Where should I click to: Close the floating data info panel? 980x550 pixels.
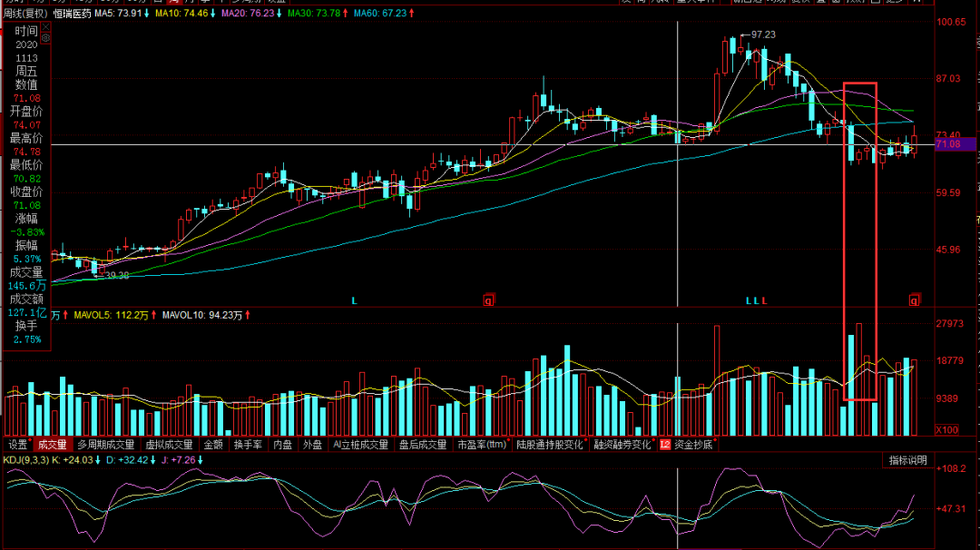tap(46, 28)
